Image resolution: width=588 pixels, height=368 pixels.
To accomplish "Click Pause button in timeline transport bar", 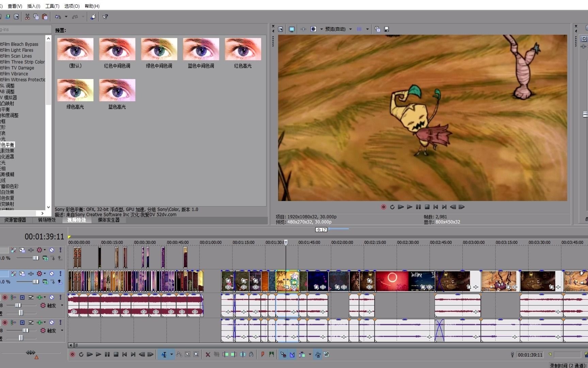I will (107, 354).
